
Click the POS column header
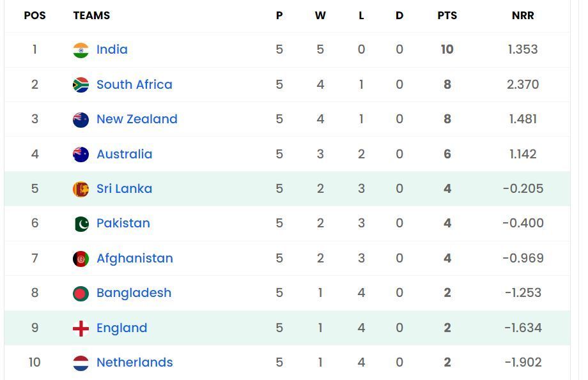pyautogui.click(x=35, y=15)
